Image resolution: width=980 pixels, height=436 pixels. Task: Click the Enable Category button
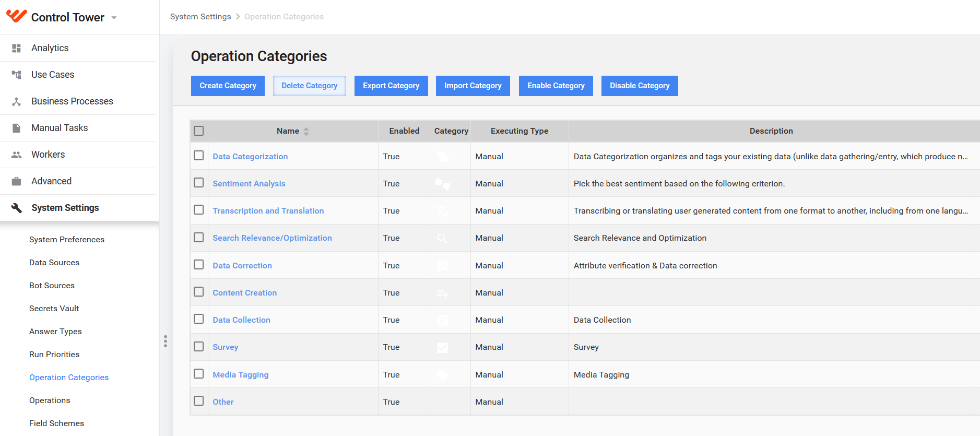556,86
